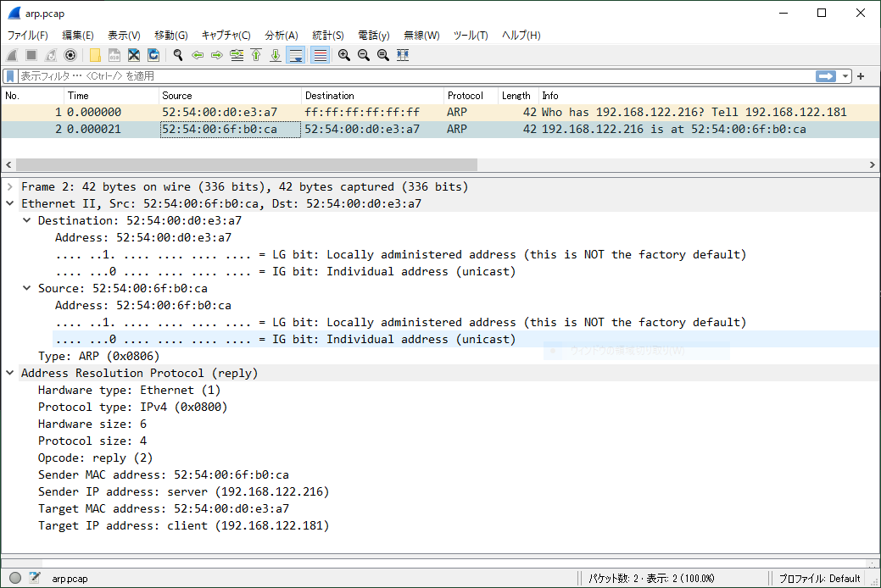Reset text size to normal zoom

(383, 55)
